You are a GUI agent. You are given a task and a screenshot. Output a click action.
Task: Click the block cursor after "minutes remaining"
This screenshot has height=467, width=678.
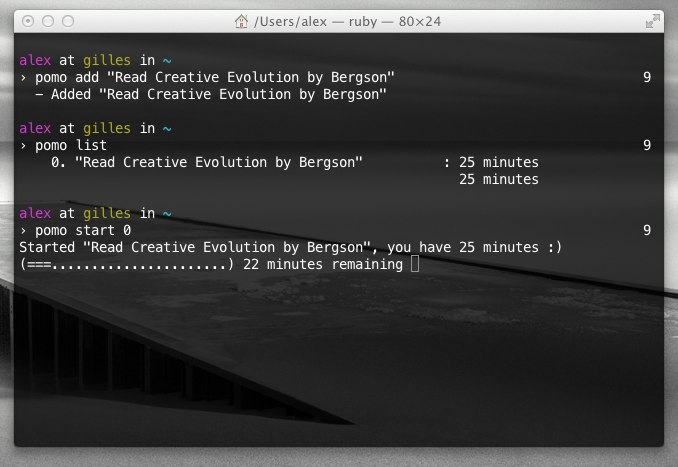[x=415, y=264]
